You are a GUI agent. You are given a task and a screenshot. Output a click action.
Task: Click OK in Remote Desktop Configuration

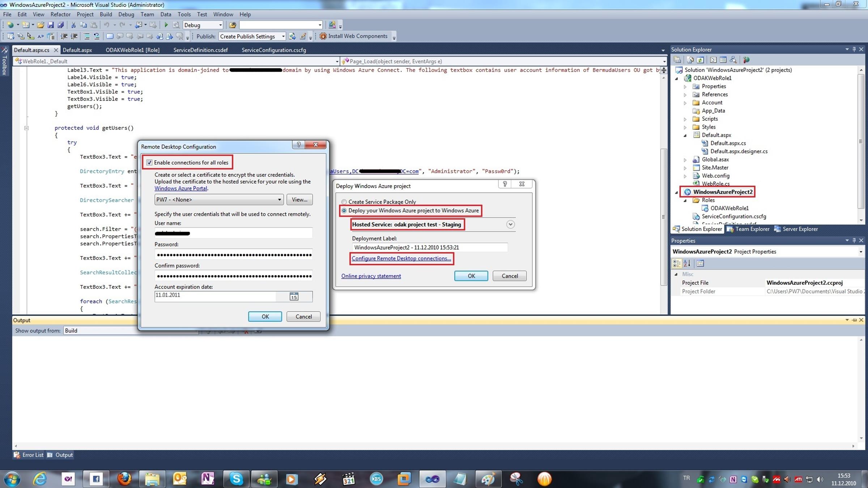pos(265,317)
